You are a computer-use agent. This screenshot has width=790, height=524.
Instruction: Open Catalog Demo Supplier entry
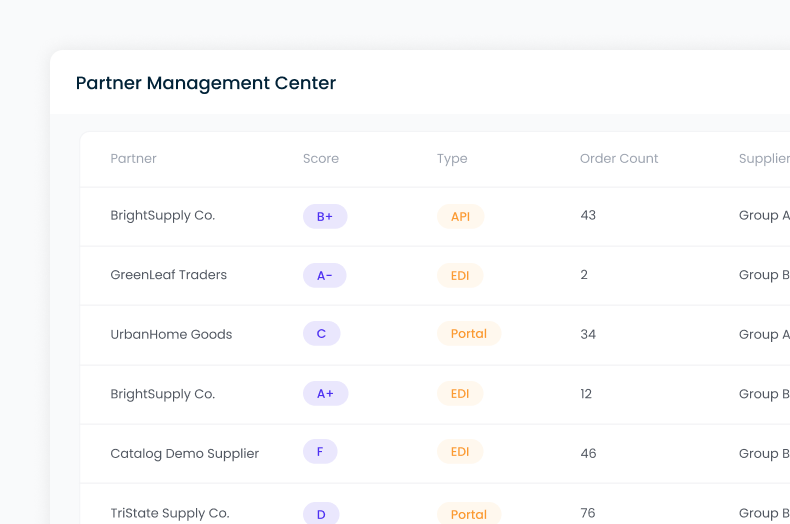coord(184,453)
